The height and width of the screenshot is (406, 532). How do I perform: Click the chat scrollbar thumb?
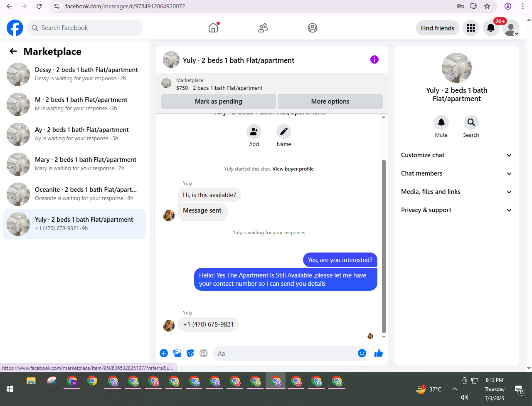pyautogui.click(x=384, y=246)
